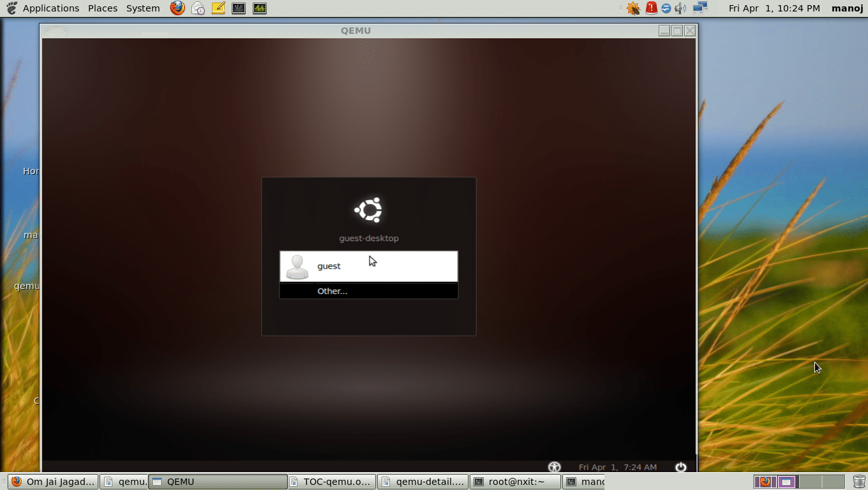868x490 pixels.
Task: Switch to the qemu. document taskbar button
Action: 124,482
